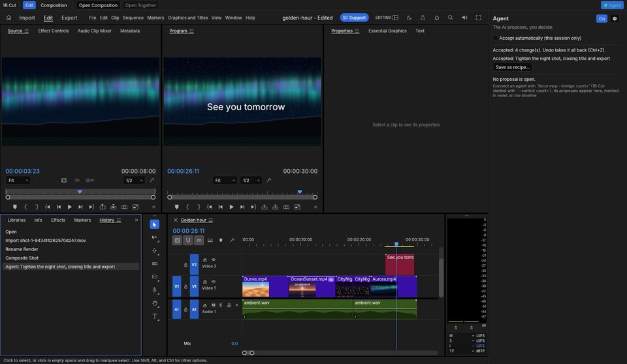Lock the Video 2 track
Viewport: 627px width, 364px height.
coord(185,264)
